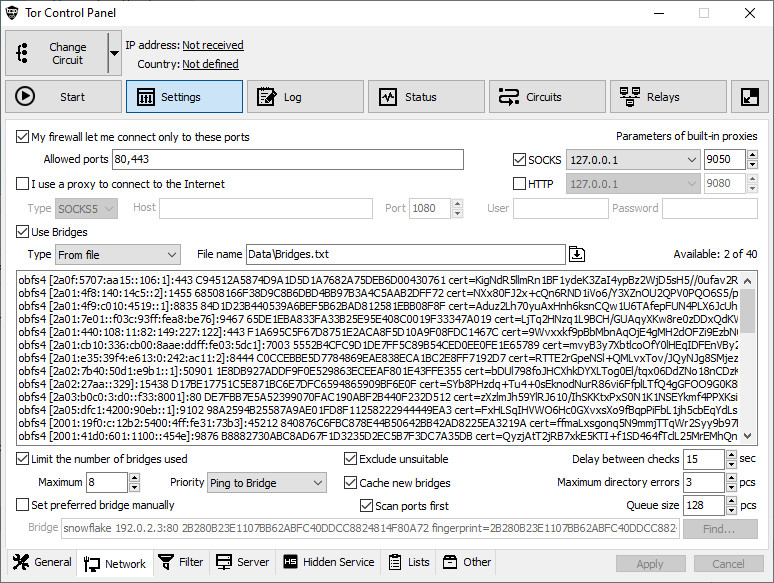Toggle My firewall let me connect checkbox
The image size is (774, 583).
click(22, 137)
